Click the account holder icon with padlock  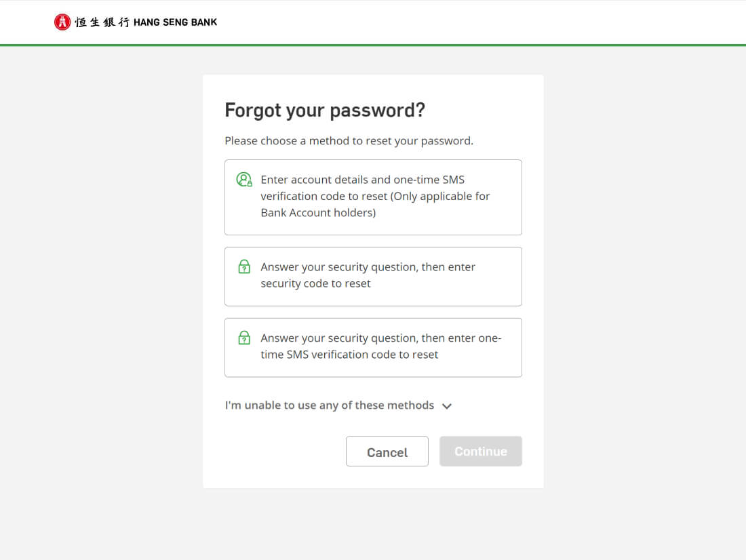tap(244, 180)
